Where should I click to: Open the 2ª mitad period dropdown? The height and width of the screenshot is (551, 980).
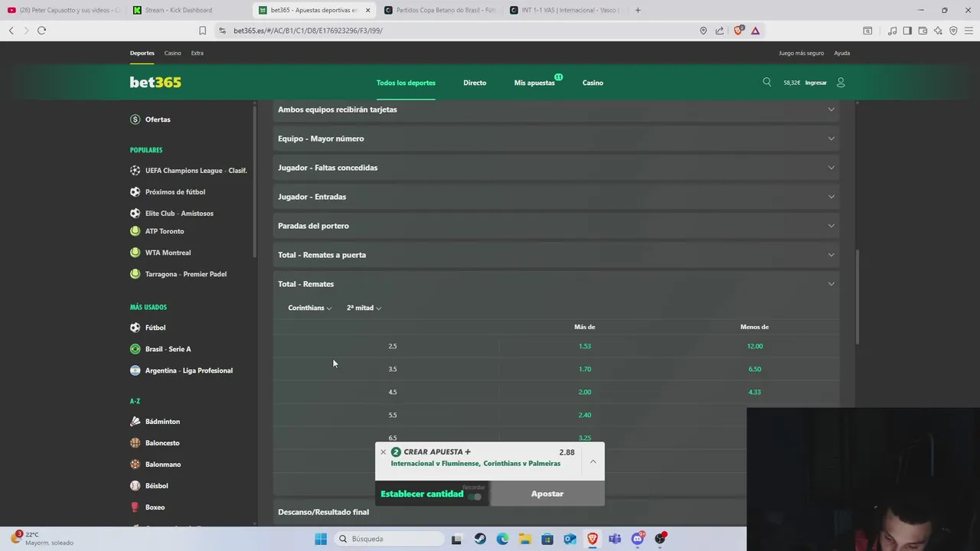click(364, 308)
